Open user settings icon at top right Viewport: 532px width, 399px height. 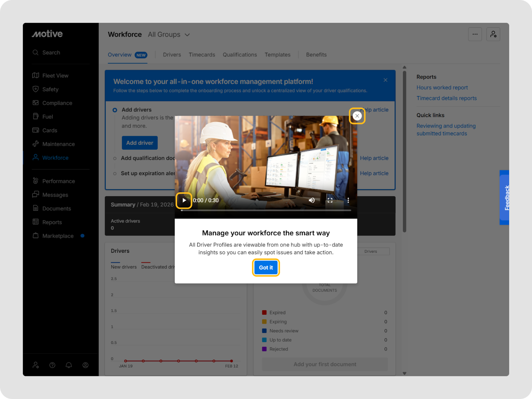493,34
